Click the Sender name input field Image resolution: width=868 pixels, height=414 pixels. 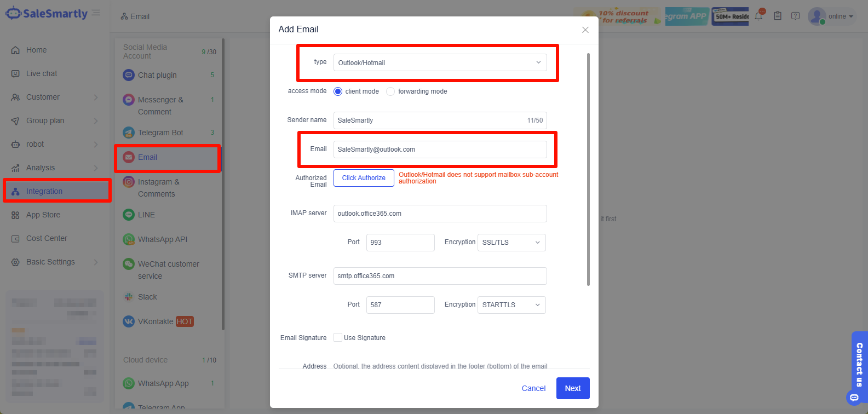(x=440, y=120)
